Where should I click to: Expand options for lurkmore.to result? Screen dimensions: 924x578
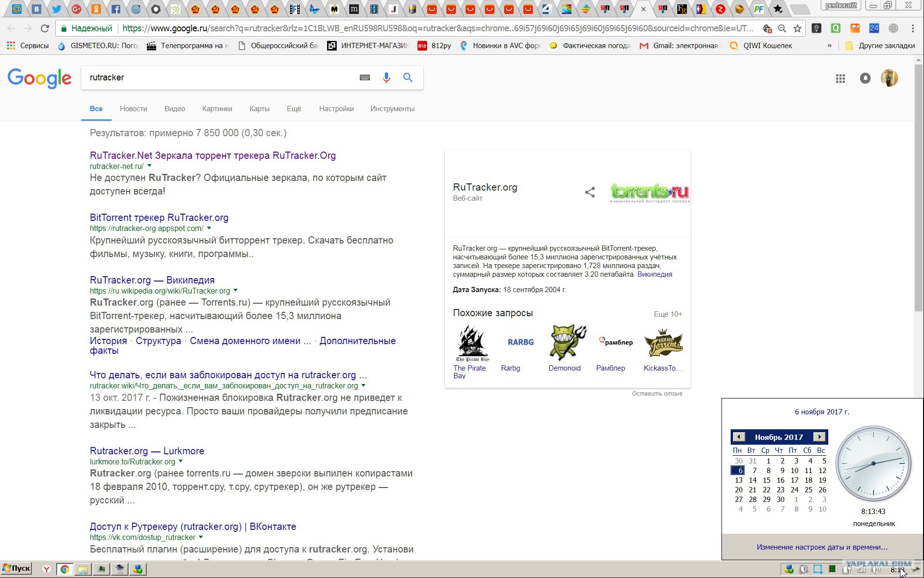click(x=180, y=461)
